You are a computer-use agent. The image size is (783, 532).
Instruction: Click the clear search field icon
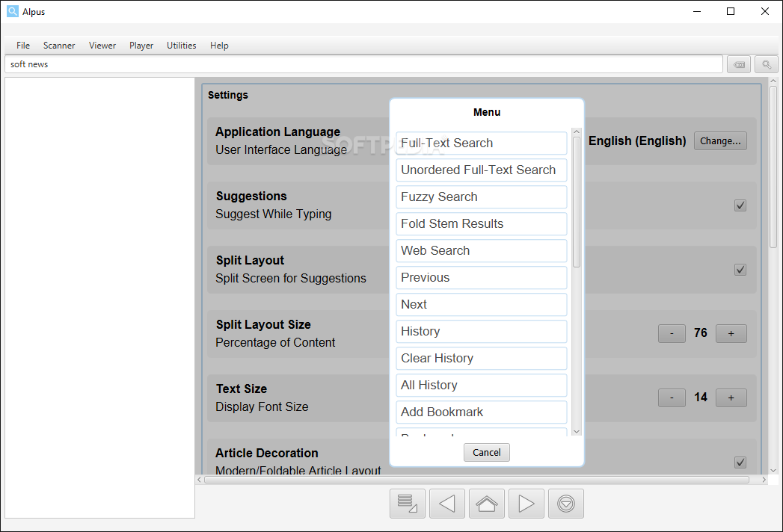739,64
